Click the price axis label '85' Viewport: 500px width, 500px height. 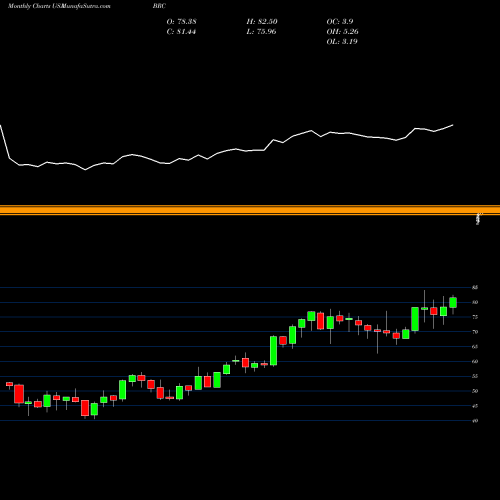(x=475, y=287)
